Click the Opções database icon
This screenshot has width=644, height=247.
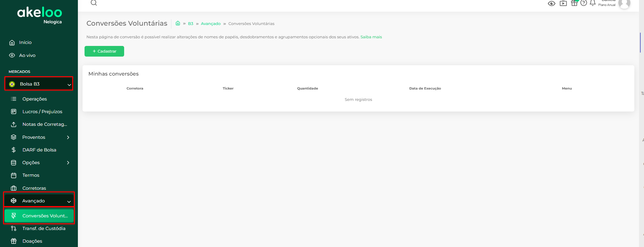(14, 162)
